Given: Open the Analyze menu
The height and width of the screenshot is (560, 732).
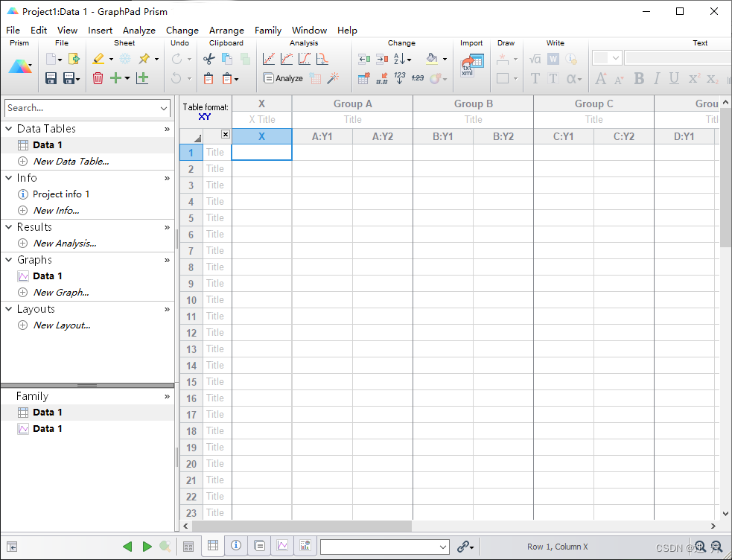Looking at the screenshot, I should coord(139,31).
